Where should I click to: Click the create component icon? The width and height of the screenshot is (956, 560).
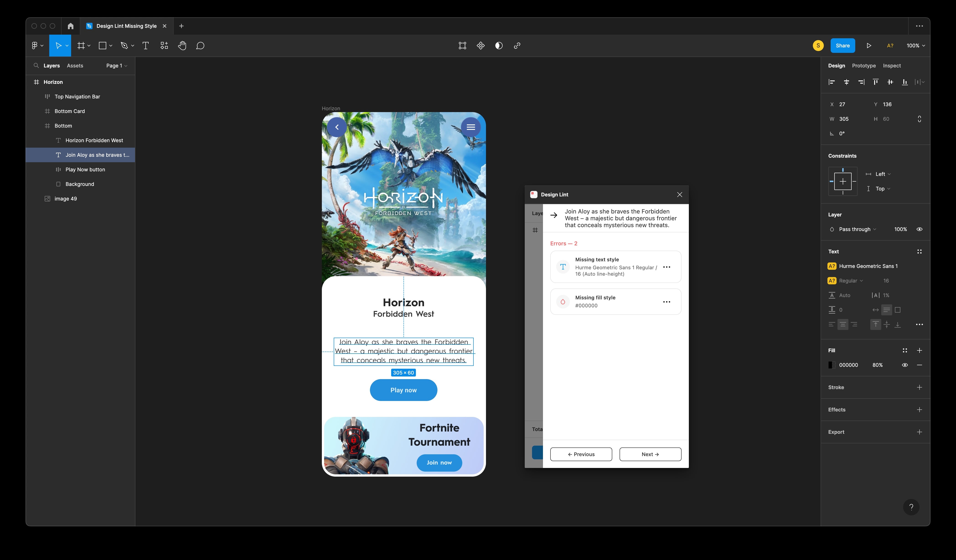(x=481, y=46)
